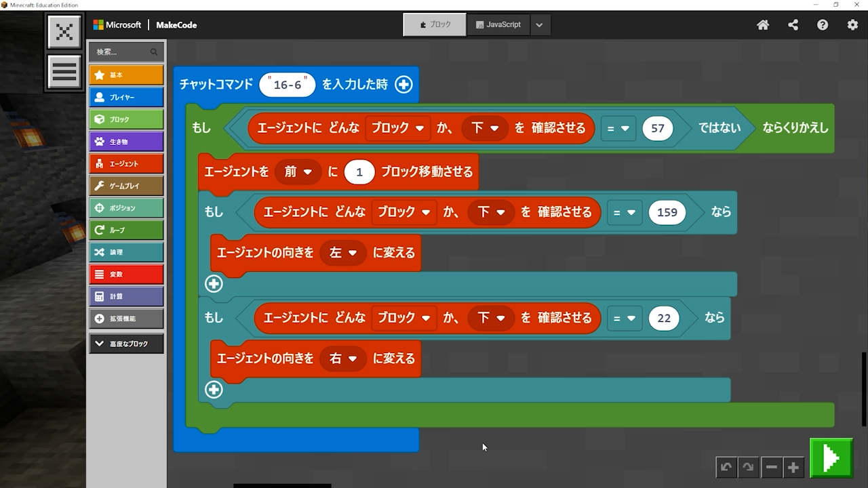Open the ループ block category
The image size is (868, 488).
pyautogui.click(x=126, y=230)
